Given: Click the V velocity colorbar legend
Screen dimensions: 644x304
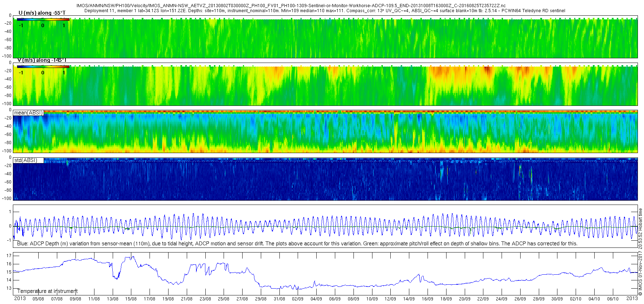Looking at the screenshot, I should point(43,67).
